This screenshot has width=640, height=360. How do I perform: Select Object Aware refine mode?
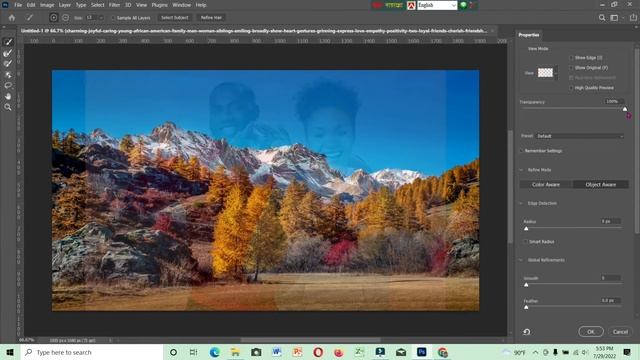pos(600,184)
